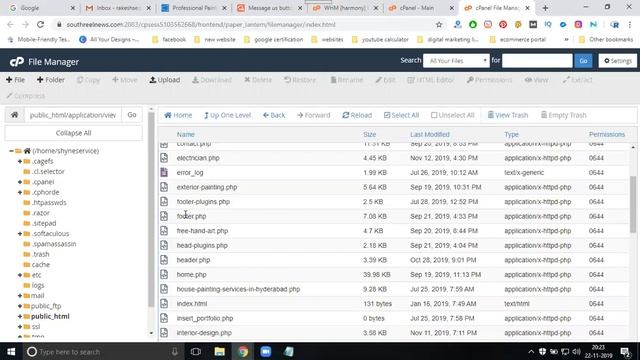
Task: Click the Edit toolbar button
Action: (385, 80)
